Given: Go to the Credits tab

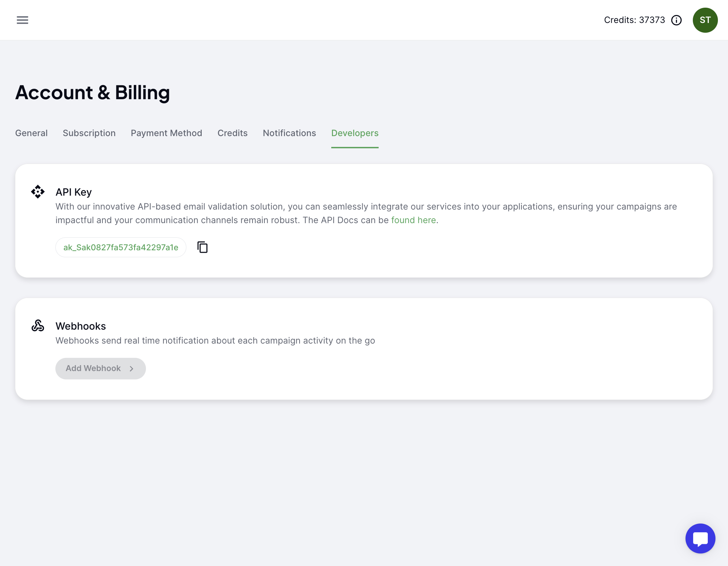Looking at the screenshot, I should click(x=232, y=133).
